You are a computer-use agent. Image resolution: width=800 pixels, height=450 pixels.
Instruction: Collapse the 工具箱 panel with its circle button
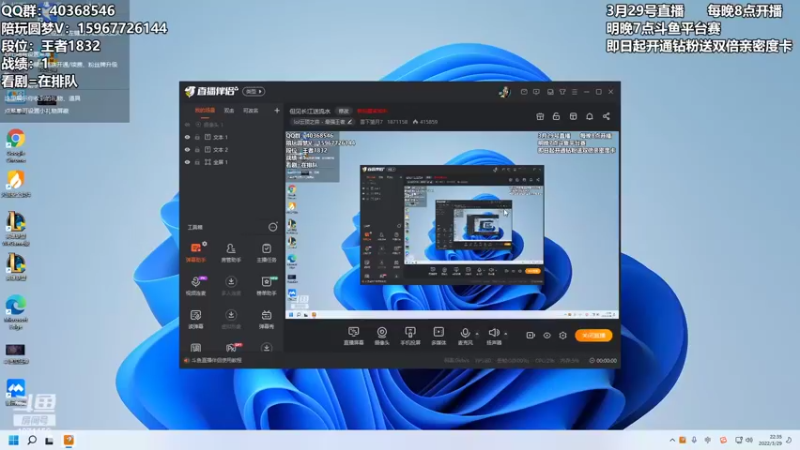pyautogui.click(x=273, y=227)
